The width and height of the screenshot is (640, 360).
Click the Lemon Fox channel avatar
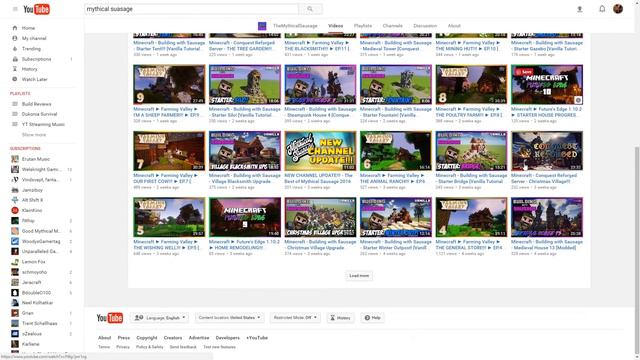pyautogui.click(x=15, y=262)
